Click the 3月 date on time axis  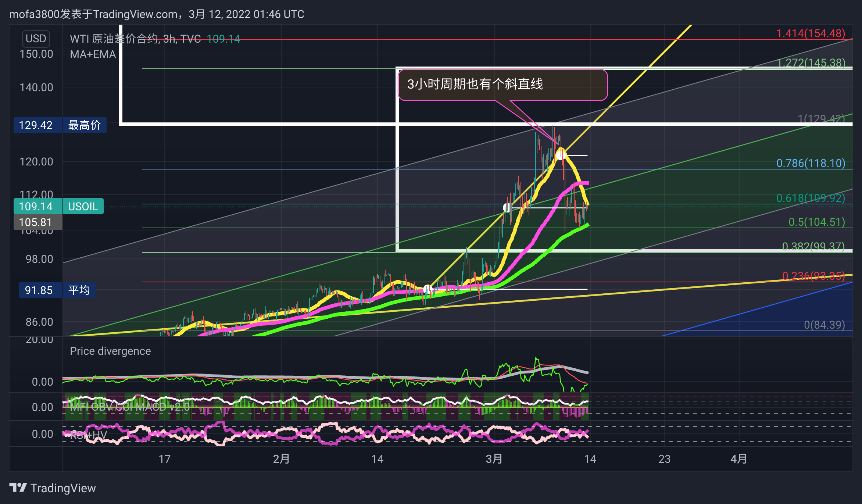[494, 459]
